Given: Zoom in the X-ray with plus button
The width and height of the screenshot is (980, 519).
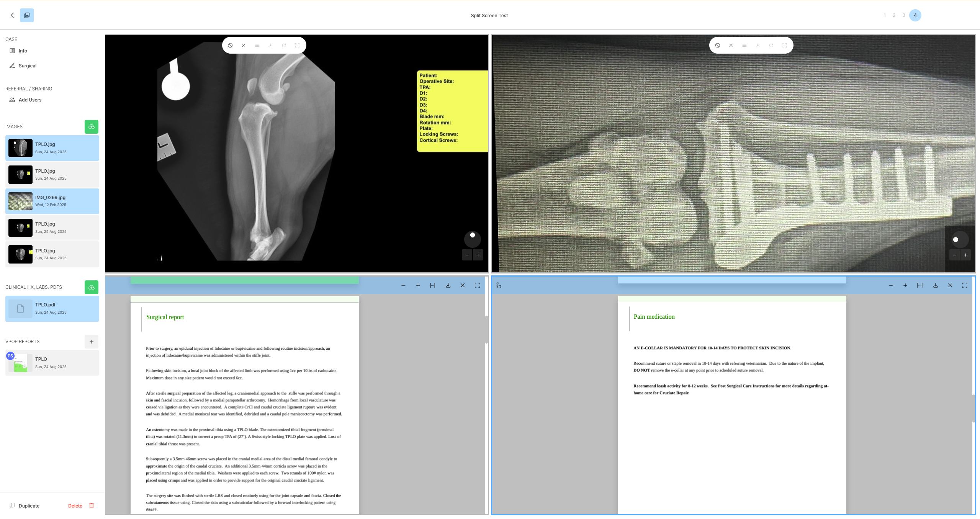Looking at the screenshot, I should (478, 255).
